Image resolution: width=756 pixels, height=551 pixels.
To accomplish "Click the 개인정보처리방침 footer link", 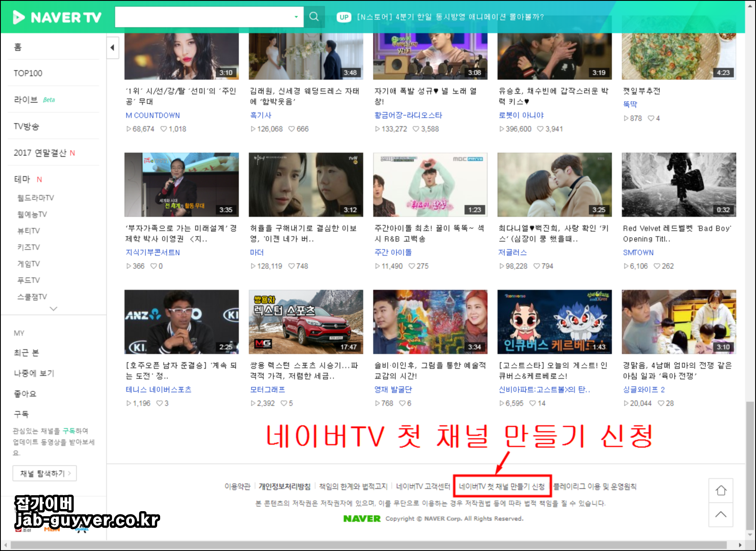I will click(x=285, y=486).
